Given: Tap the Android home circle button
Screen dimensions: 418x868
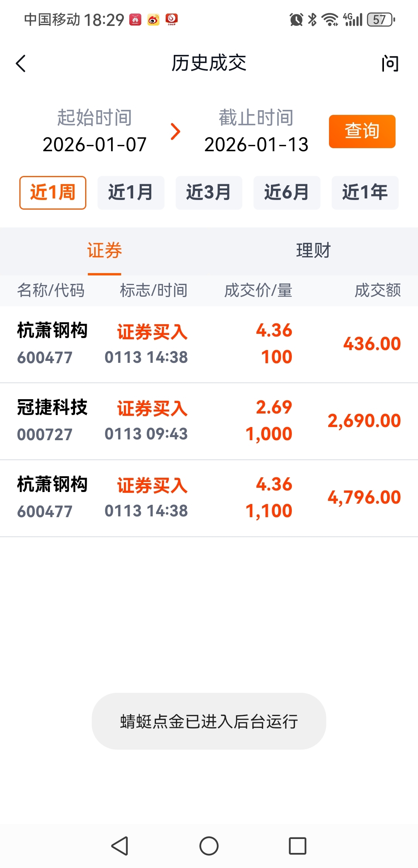Looking at the screenshot, I should [x=209, y=846].
